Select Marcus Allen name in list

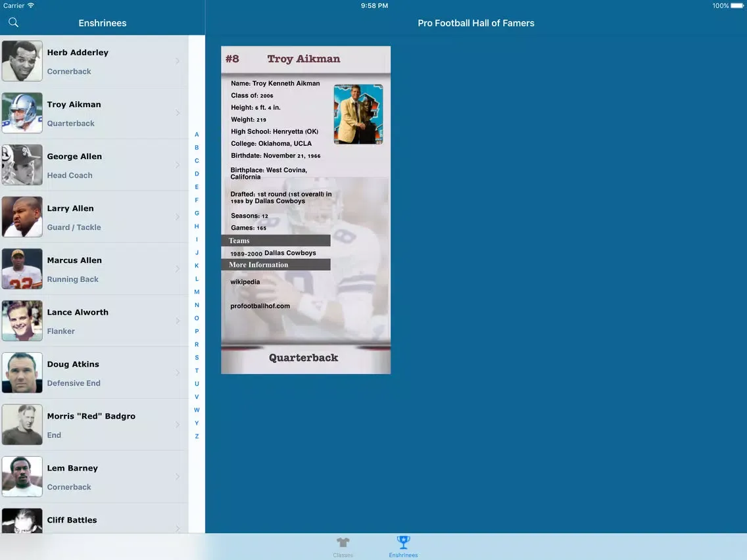(74, 260)
